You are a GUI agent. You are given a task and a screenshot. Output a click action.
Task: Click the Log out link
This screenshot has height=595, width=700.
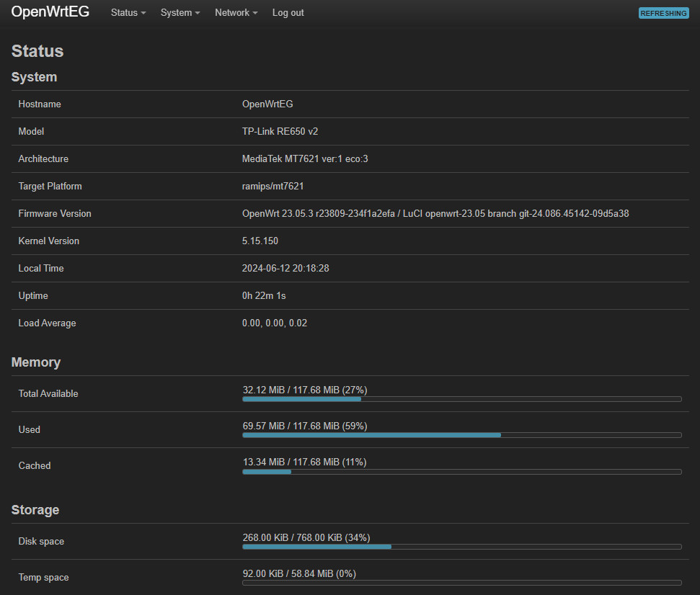click(288, 13)
